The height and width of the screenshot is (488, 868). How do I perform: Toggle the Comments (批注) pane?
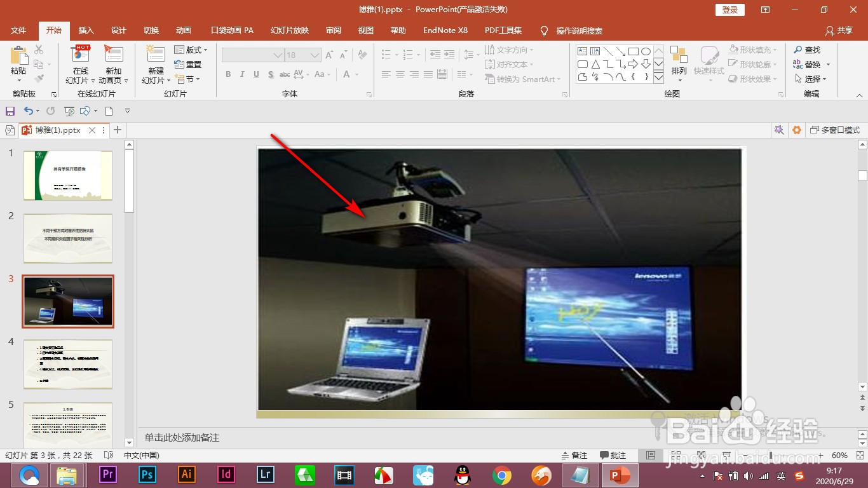pyautogui.click(x=613, y=456)
